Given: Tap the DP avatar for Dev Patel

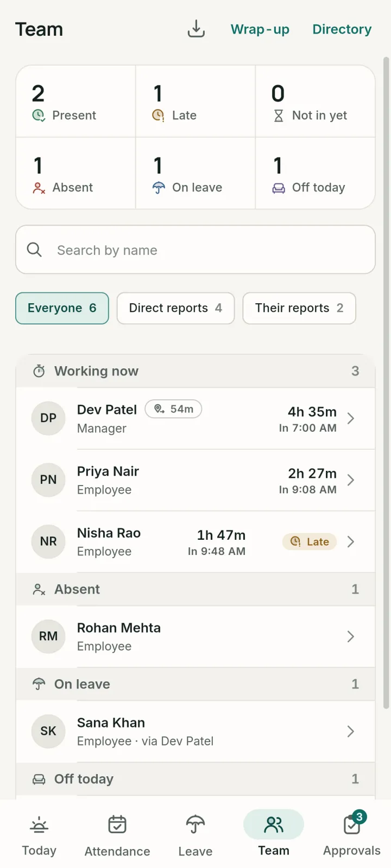Looking at the screenshot, I should [48, 418].
